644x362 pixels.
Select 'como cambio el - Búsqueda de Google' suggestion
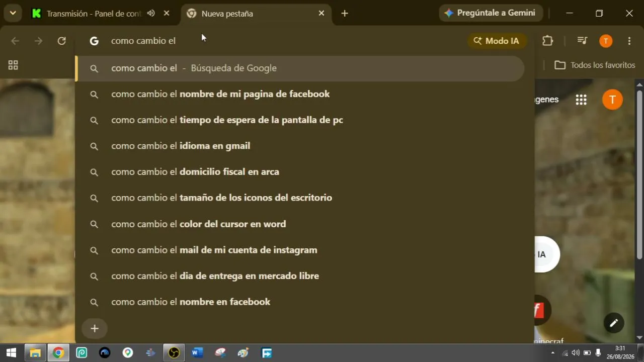(300, 68)
